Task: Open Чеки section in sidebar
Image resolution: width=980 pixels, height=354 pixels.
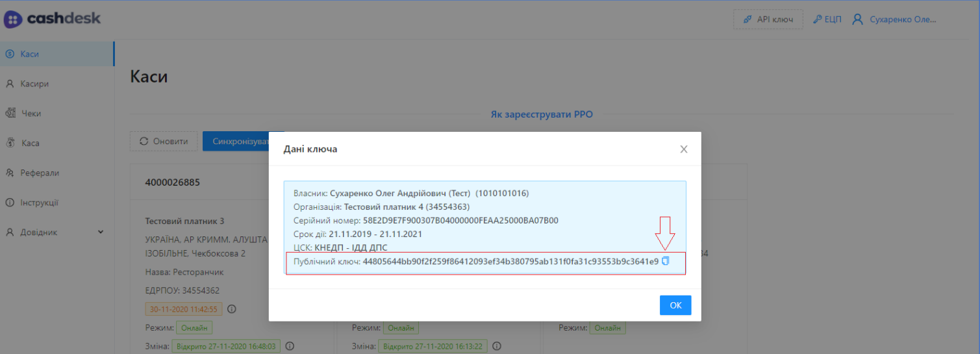Action: (31, 114)
